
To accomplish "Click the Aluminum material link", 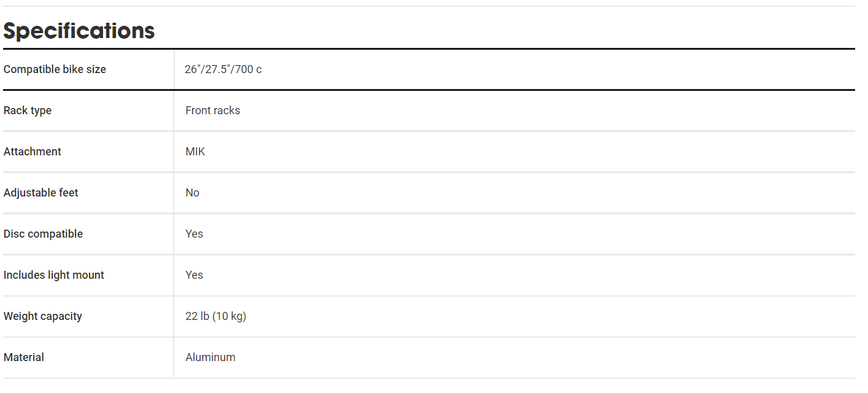I will [210, 357].
